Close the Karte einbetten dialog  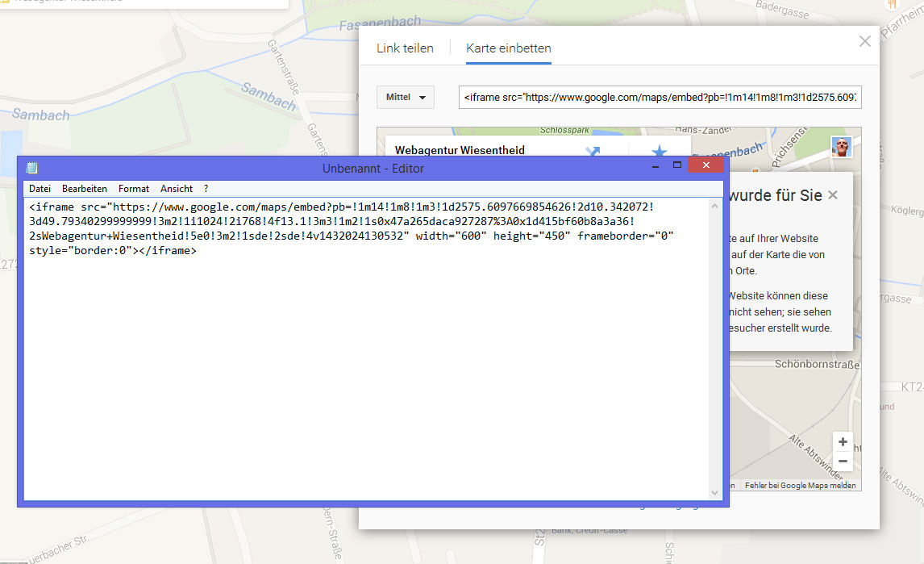(x=864, y=40)
